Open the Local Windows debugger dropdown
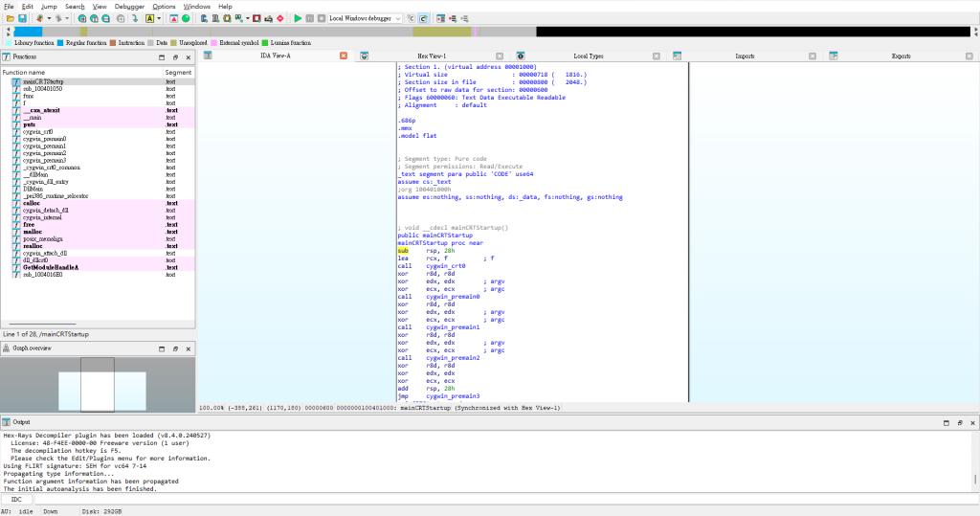 [365, 19]
